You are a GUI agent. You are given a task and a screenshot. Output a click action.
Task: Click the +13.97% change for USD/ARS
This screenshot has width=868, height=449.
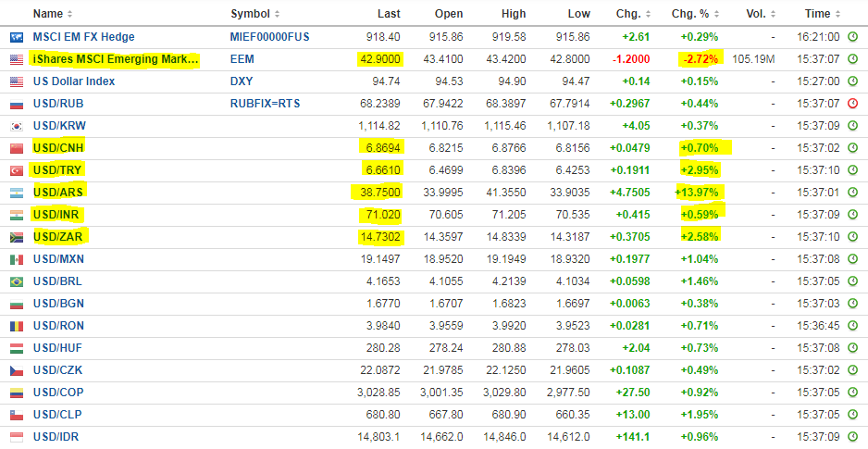697,193
